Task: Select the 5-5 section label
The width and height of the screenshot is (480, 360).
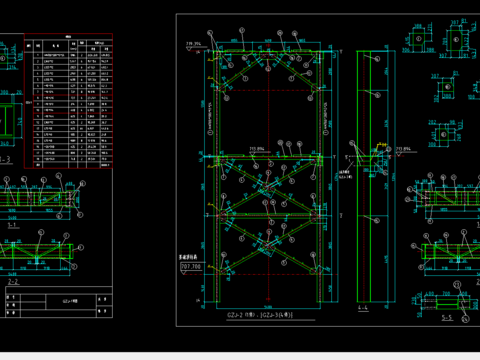Action: tap(447, 318)
